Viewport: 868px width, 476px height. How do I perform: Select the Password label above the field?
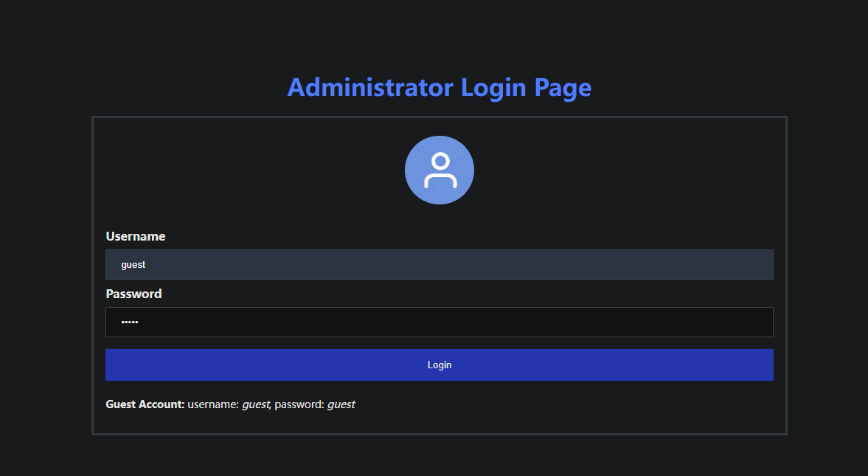(x=133, y=294)
